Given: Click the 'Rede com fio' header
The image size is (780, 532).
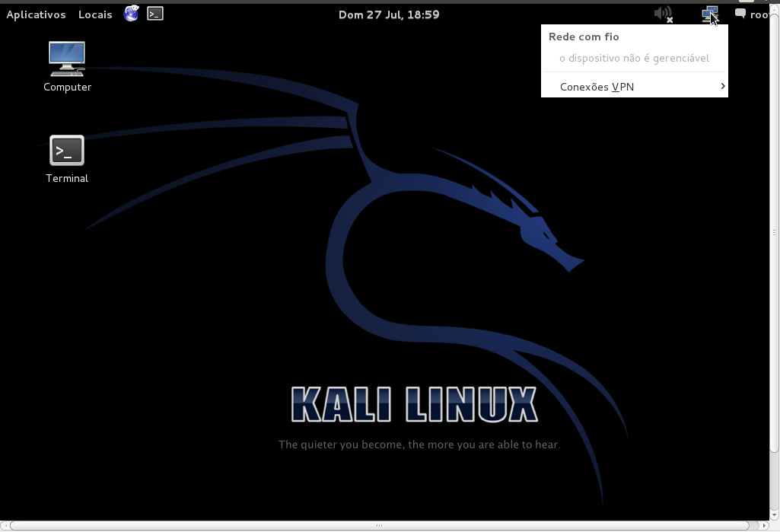Looking at the screenshot, I should (x=584, y=37).
